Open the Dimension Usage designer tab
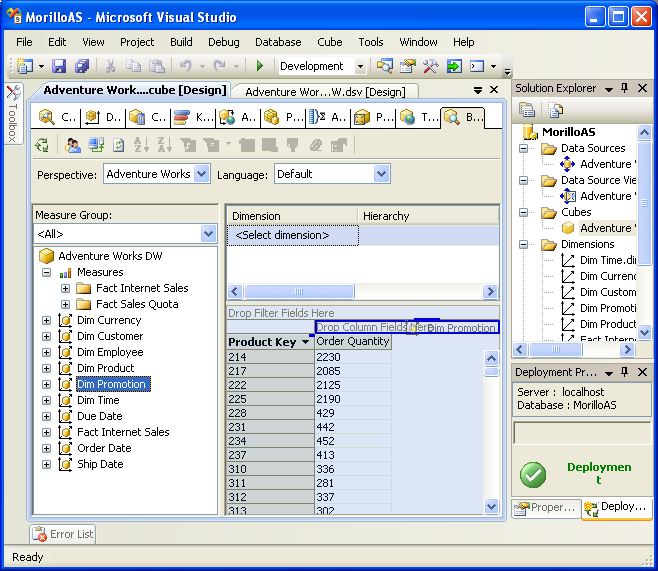 pyautogui.click(x=102, y=117)
